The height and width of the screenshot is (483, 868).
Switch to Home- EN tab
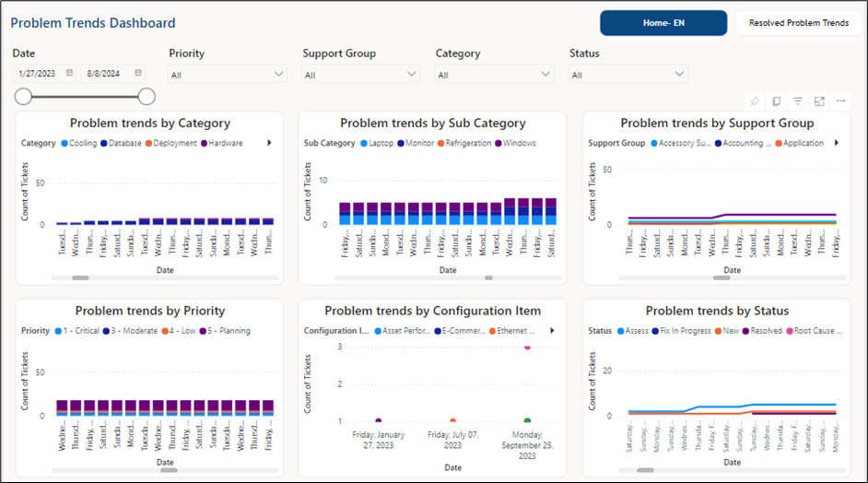coord(663,23)
